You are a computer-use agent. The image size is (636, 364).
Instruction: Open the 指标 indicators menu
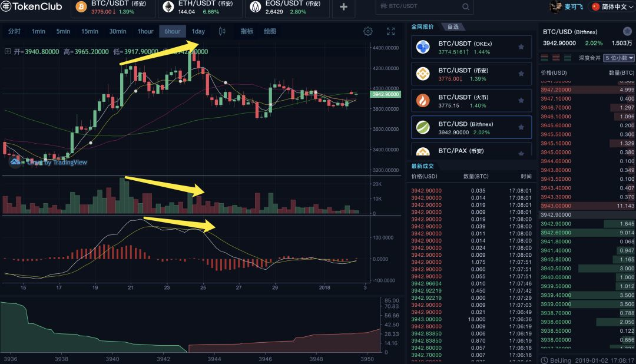tap(247, 31)
